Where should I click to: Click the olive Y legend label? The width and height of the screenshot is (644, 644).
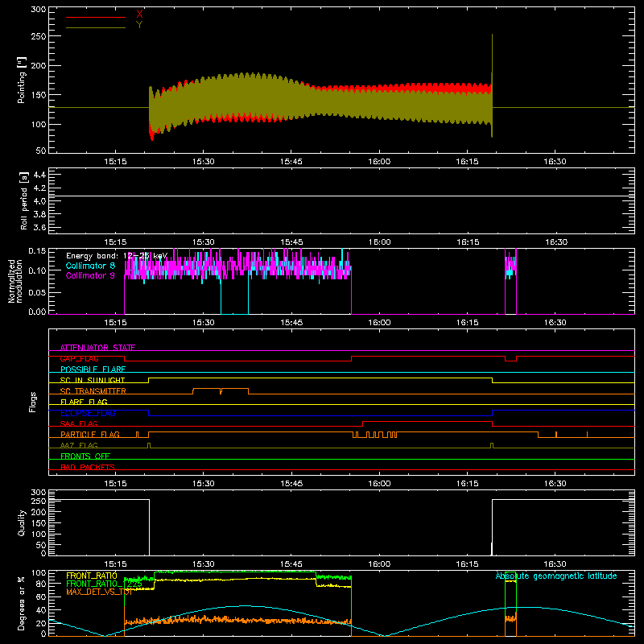(139, 25)
